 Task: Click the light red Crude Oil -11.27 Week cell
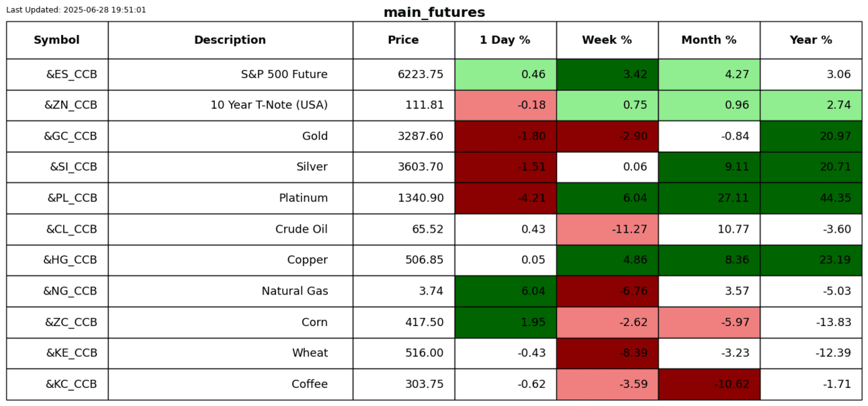click(607, 229)
